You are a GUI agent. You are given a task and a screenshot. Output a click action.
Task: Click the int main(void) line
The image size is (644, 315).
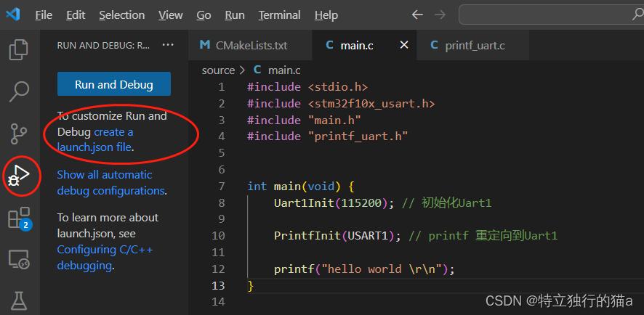pos(300,187)
